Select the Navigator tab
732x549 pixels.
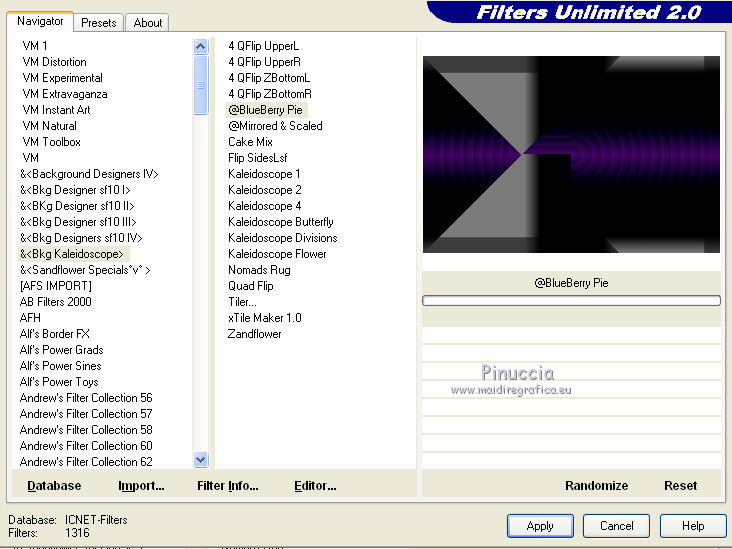(x=40, y=21)
